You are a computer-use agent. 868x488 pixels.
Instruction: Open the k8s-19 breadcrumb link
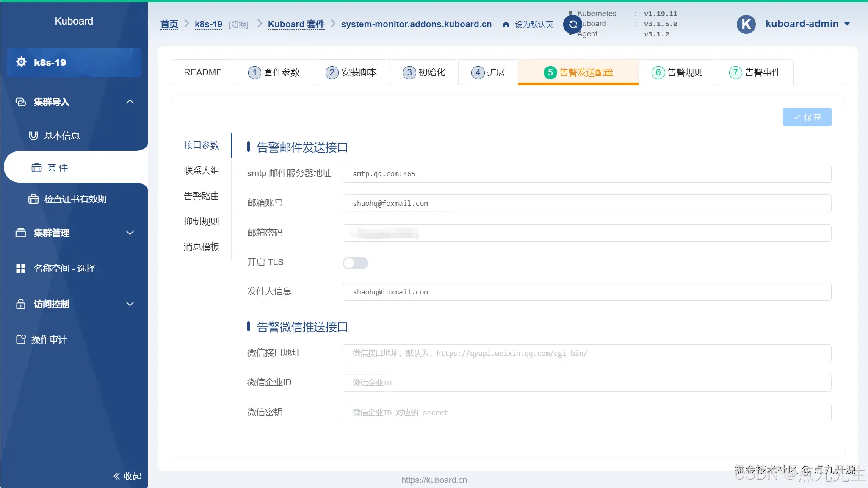point(208,24)
